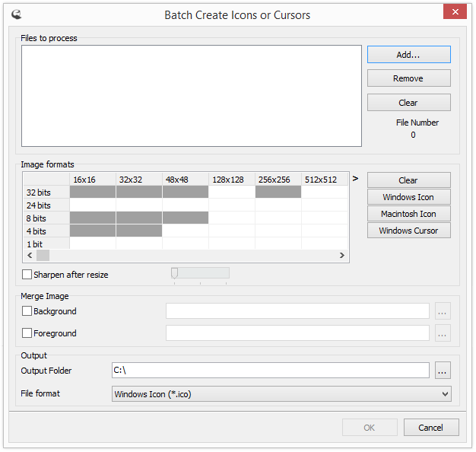The height and width of the screenshot is (452, 476).
Task: Click the > expand arrow beside format grid
Action: pyautogui.click(x=355, y=179)
